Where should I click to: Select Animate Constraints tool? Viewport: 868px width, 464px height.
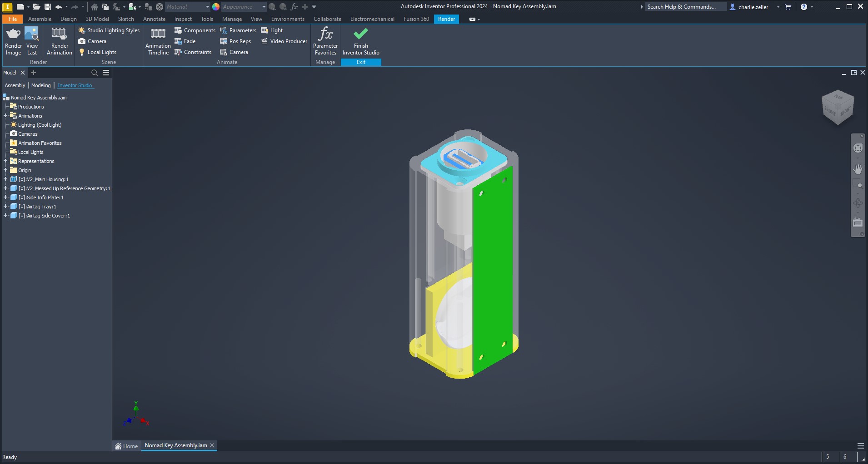(193, 52)
